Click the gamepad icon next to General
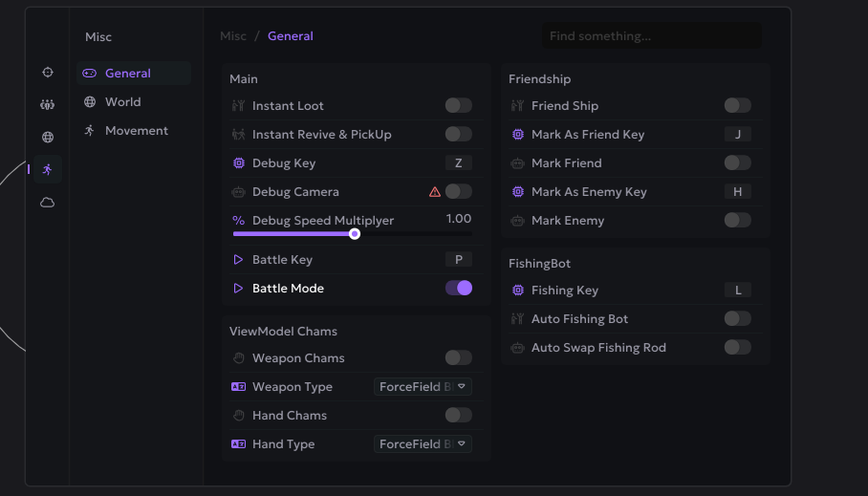The height and width of the screenshot is (496, 868). click(90, 74)
